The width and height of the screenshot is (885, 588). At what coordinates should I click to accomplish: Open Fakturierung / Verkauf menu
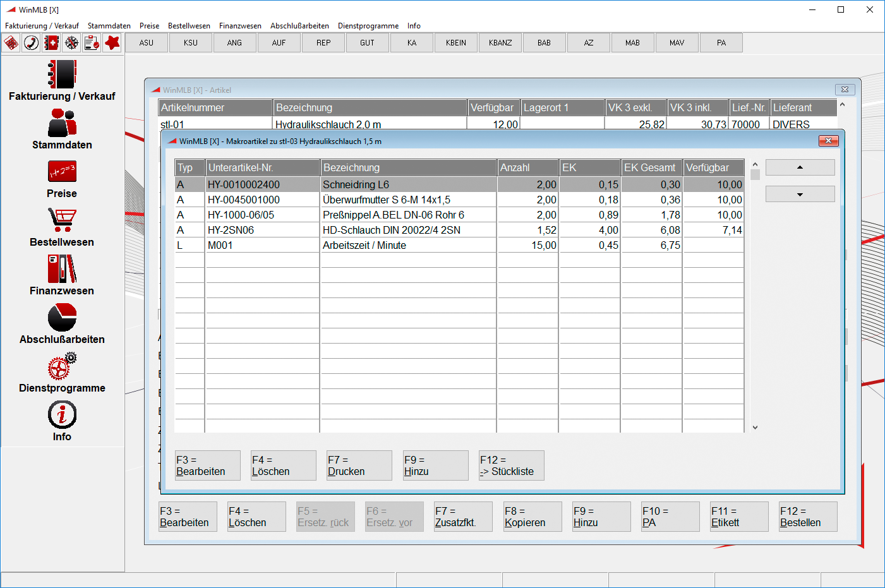[x=42, y=26]
